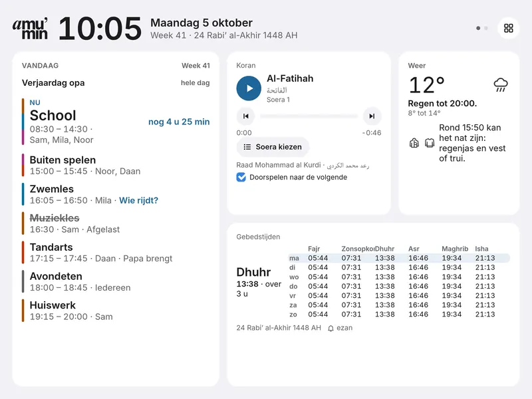Image resolution: width=532 pixels, height=399 pixels.
Task: Seek along the Koran playback progress bar
Action: pyautogui.click(x=309, y=116)
